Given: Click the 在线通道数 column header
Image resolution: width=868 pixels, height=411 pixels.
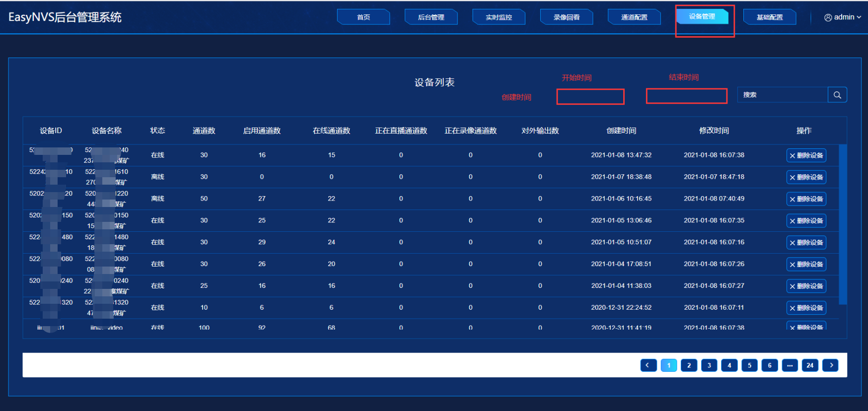Looking at the screenshot, I should [x=332, y=131].
